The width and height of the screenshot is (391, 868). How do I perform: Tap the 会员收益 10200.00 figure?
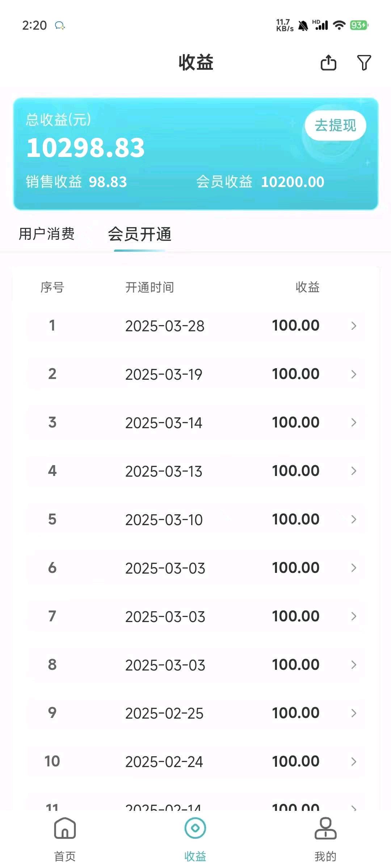click(x=293, y=182)
